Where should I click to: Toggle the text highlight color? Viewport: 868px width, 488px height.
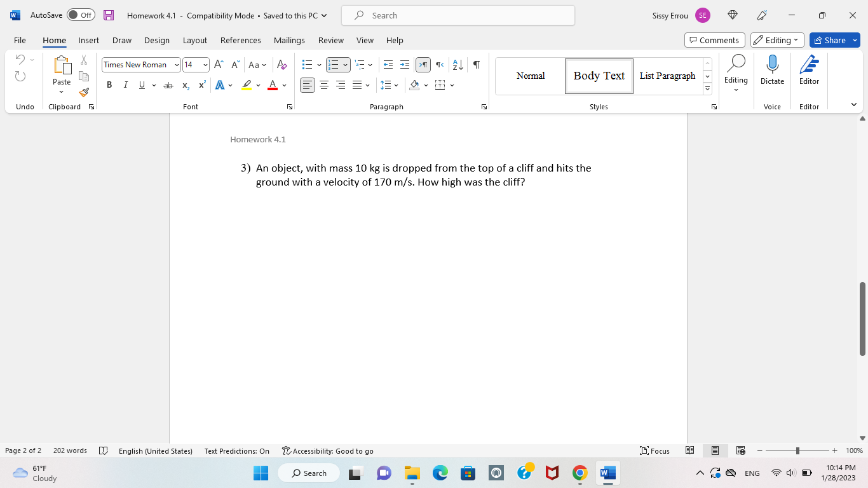[x=247, y=85]
